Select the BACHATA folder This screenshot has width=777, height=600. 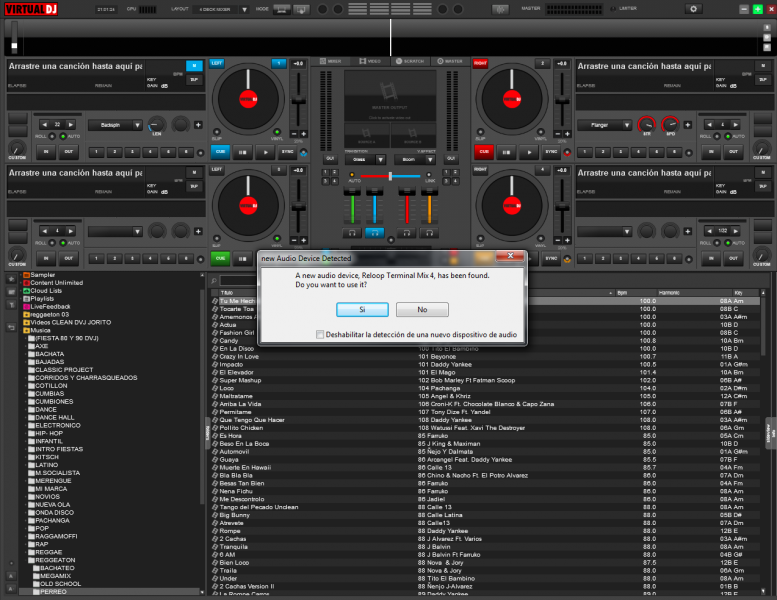(x=50, y=354)
